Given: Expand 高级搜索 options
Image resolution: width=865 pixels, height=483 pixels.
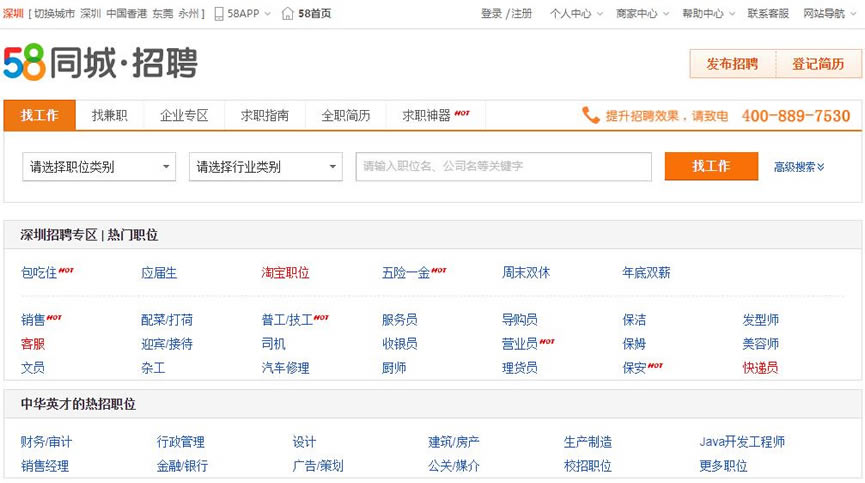Looking at the screenshot, I should [x=799, y=167].
